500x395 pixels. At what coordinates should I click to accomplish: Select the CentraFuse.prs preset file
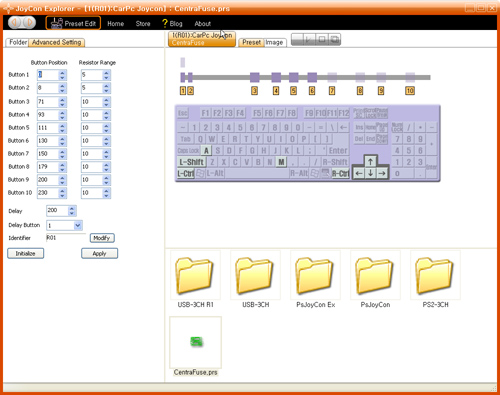pos(195,346)
